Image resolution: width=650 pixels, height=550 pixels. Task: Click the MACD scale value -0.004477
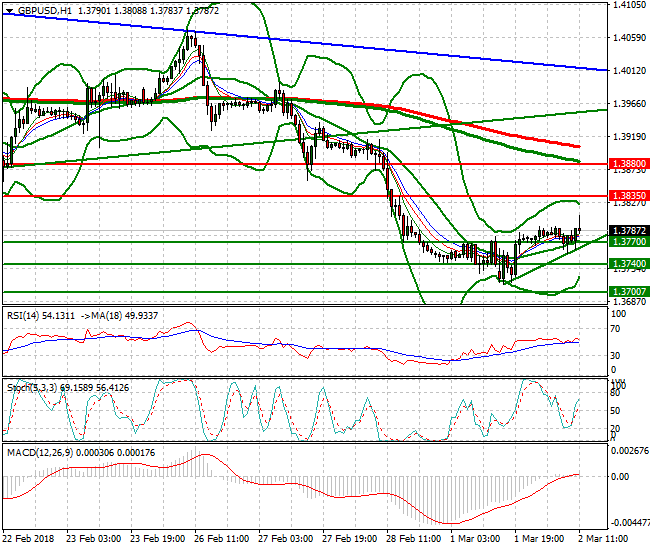pos(630,522)
